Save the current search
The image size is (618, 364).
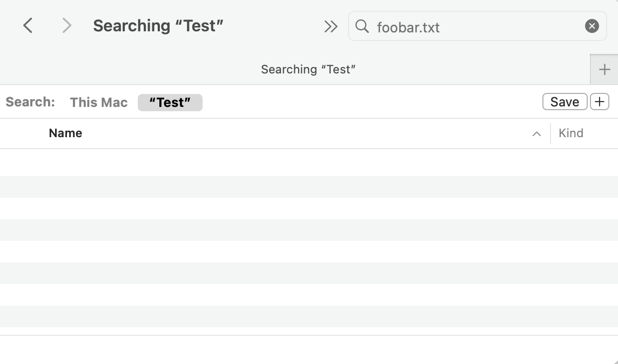coord(565,102)
